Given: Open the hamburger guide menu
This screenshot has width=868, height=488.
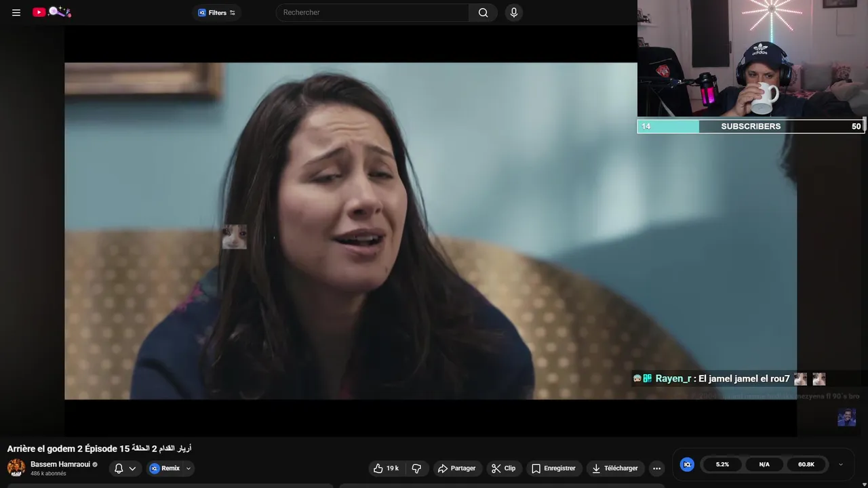Looking at the screenshot, I should click(16, 12).
